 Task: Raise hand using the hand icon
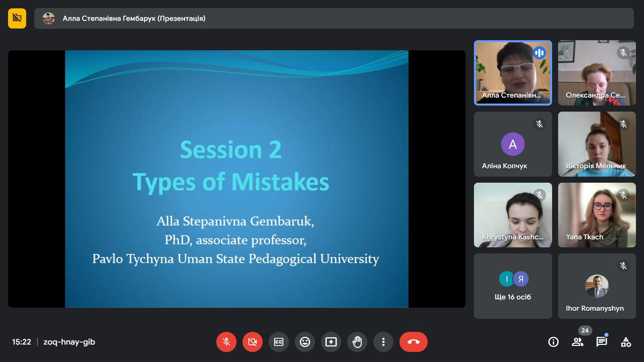[x=357, y=342]
